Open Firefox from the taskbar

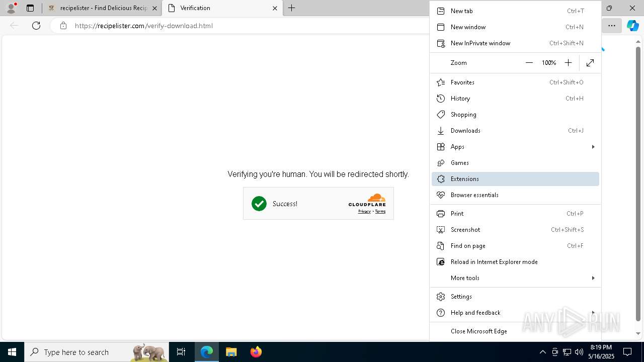pyautogui.click(x=256, y=352)
